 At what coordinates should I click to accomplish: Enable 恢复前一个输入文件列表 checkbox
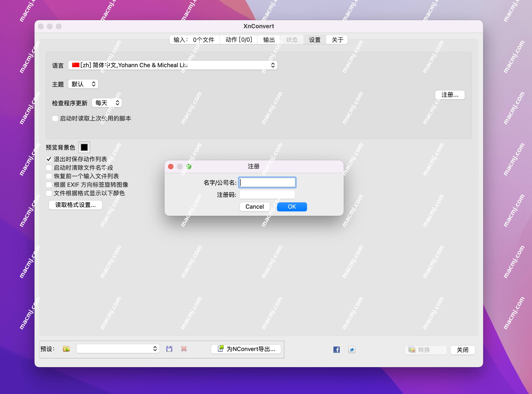(x=49, y=176)
